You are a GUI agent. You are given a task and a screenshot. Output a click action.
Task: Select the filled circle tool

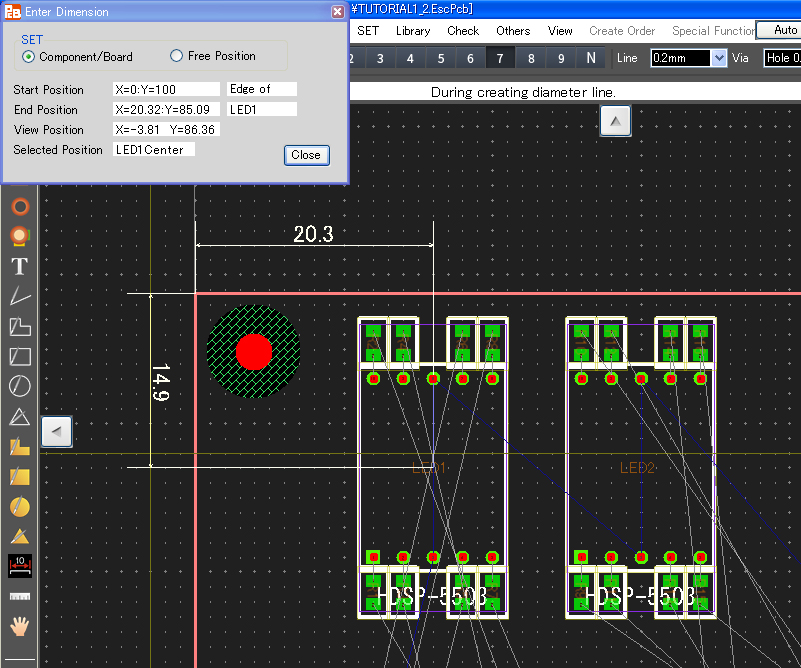point(20,506)
